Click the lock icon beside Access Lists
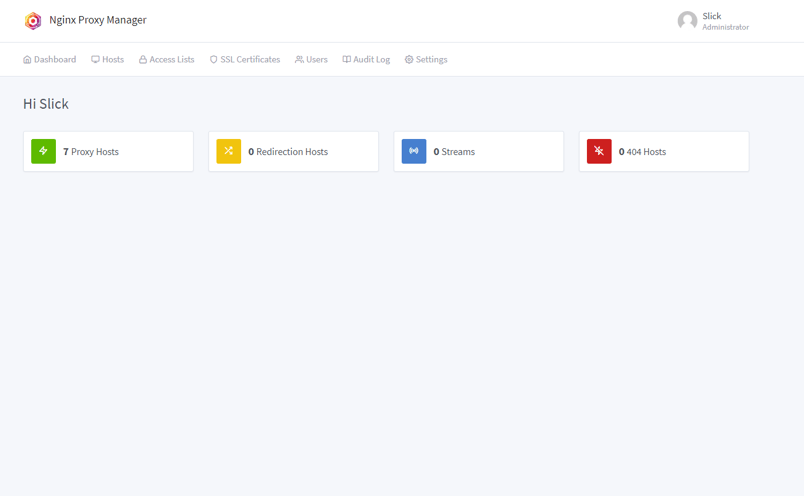 [143, 59]
